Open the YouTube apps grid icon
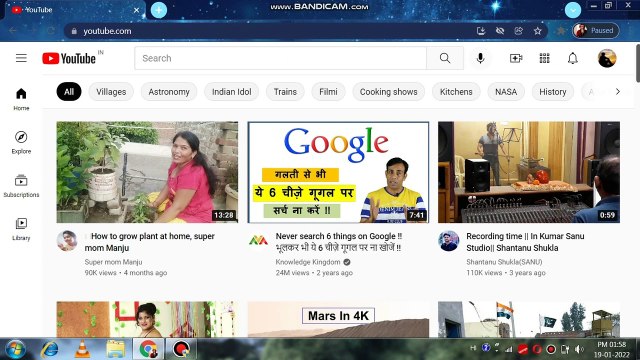Viewport: 640px width, 360px height. tap(544, 58)
